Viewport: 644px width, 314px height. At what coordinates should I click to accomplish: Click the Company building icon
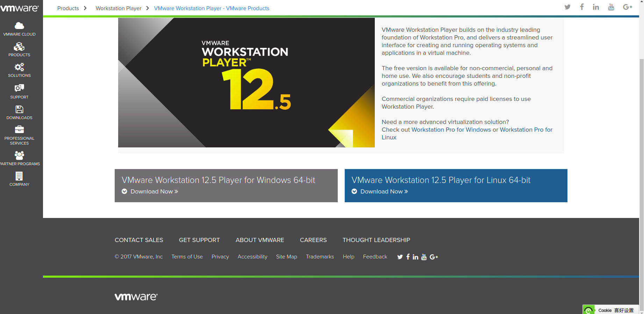point(19,176)
